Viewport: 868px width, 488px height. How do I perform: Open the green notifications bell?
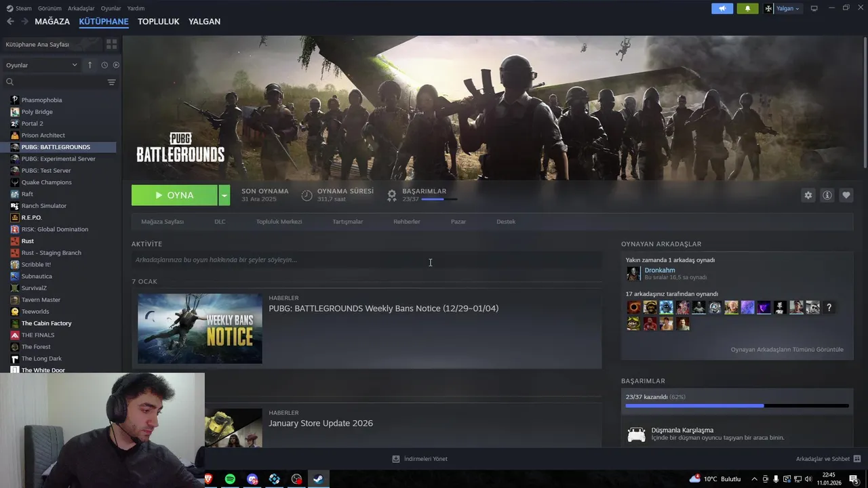coord(747,8)
